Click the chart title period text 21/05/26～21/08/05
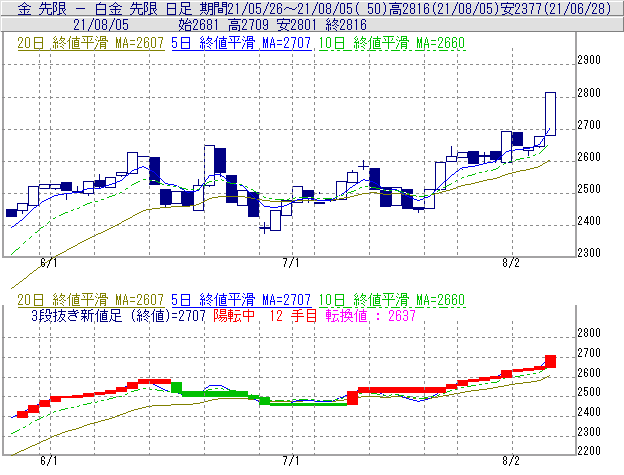Image resolution: width=624 pixels, height=475 pixels. coord(291,8)
